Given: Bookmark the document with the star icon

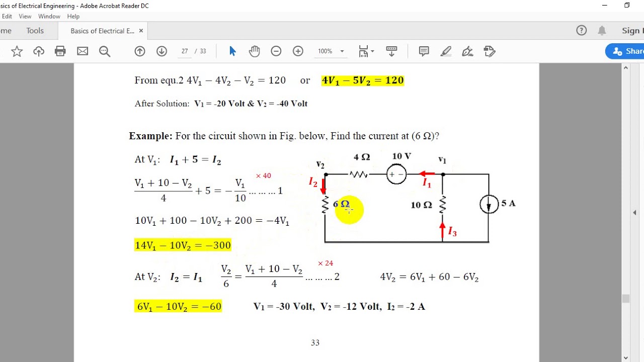Looking at the screenshot, I should tap(17, 51).
